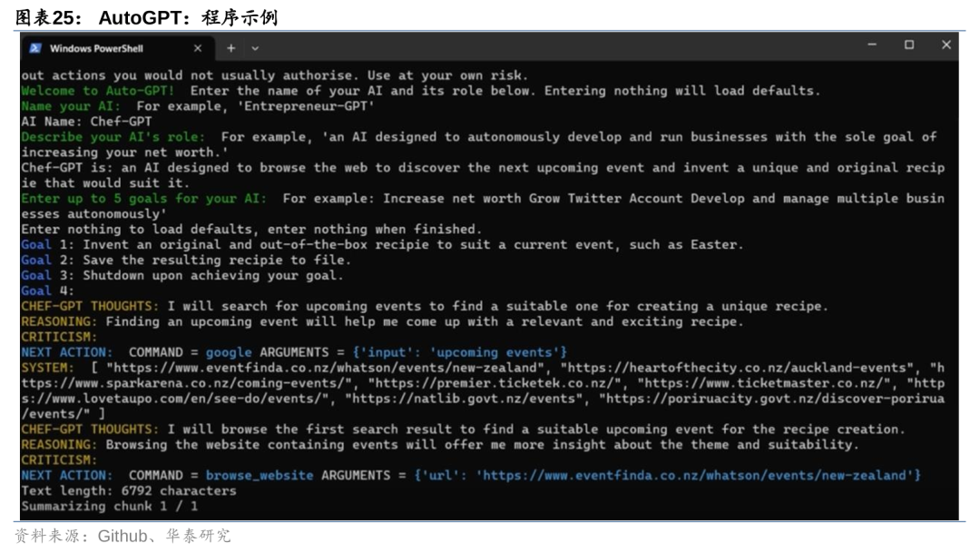Click the Goal 2 line about saving the recipe
Screen dimensions: 980x553
point(186,261)
